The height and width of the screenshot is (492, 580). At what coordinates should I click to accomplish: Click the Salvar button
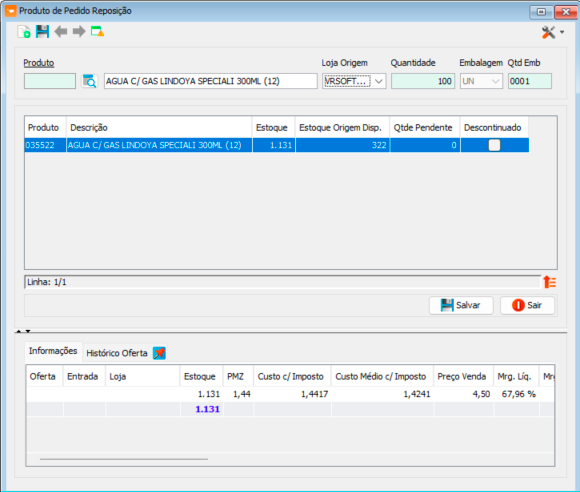click(461, 306)
